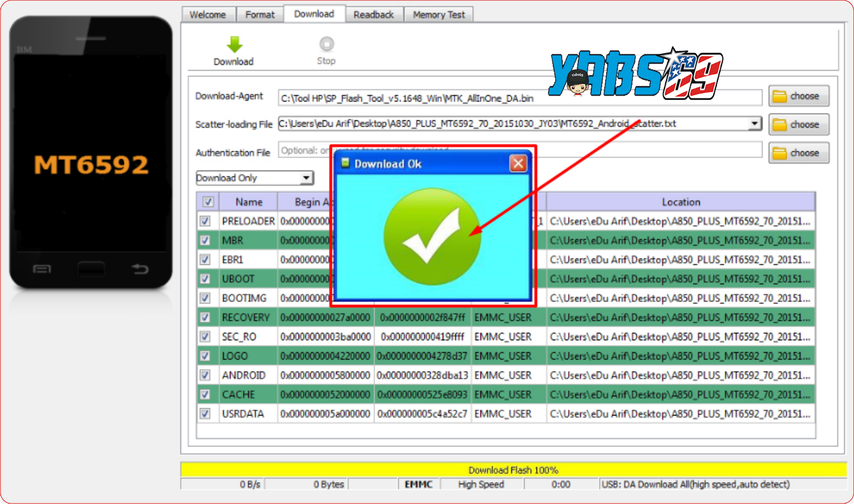Click the Stop icon in the toolbar
This screenshot has height=504, width=854.
tap(327, 44)
